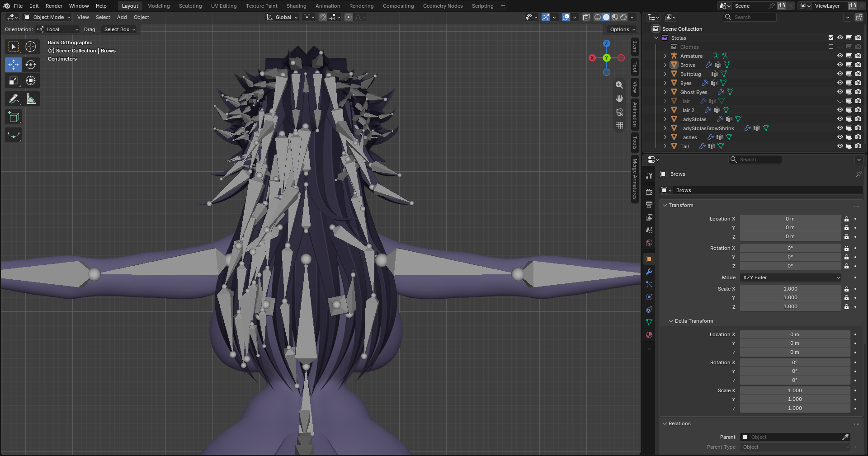The image size is (868, 456).
Task: Open the Physics properties tab
Action: tap(649, 297)
